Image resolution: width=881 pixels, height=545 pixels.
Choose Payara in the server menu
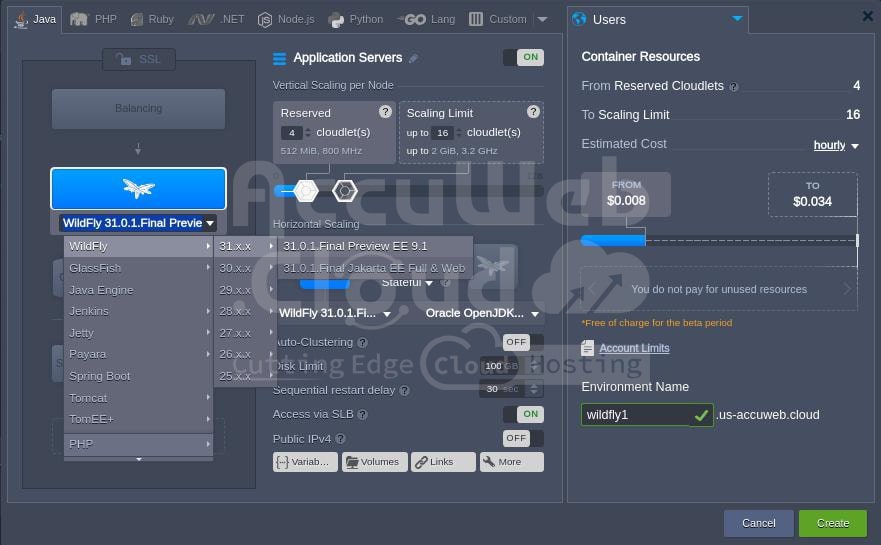pos(138,355)
